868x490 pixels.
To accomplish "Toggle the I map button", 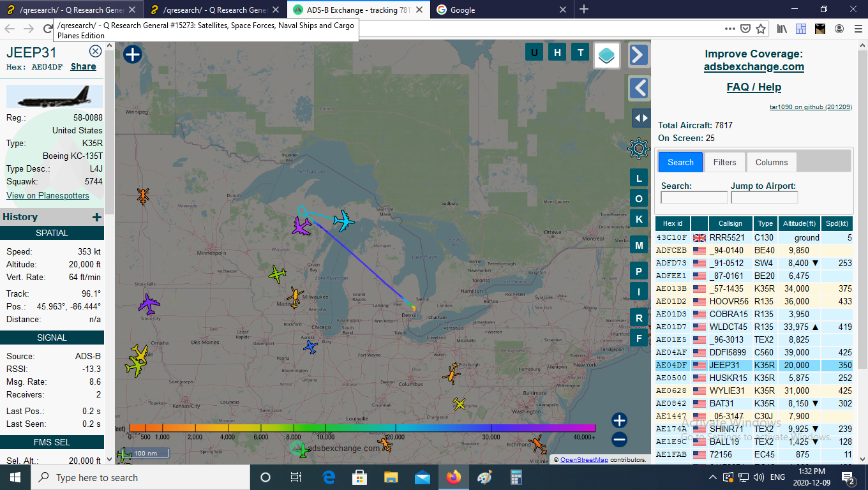I will point(639,292).
